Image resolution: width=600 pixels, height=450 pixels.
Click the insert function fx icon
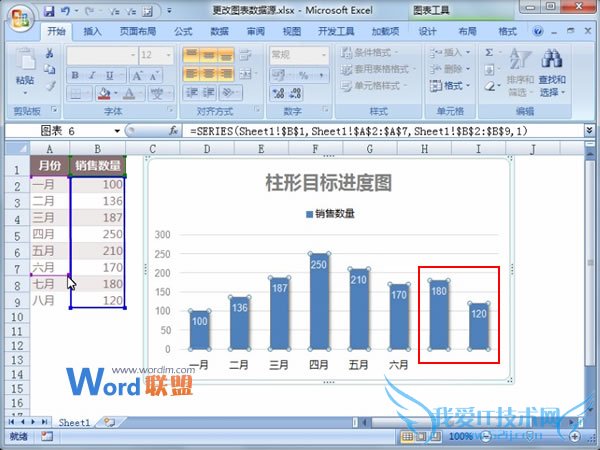tap(173, 131)
